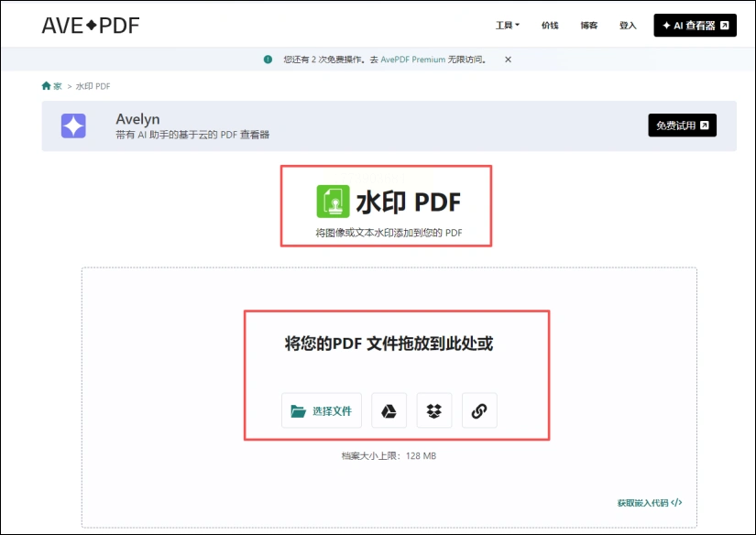
Task: Open the 价钱 pricing page
Action: 550,25
